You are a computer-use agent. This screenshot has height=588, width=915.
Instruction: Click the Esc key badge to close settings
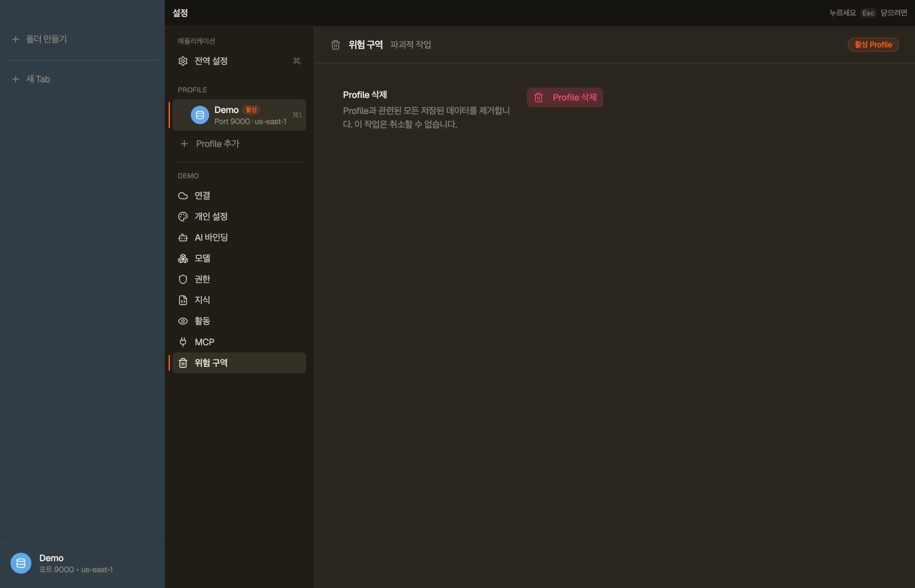[868, 13]
